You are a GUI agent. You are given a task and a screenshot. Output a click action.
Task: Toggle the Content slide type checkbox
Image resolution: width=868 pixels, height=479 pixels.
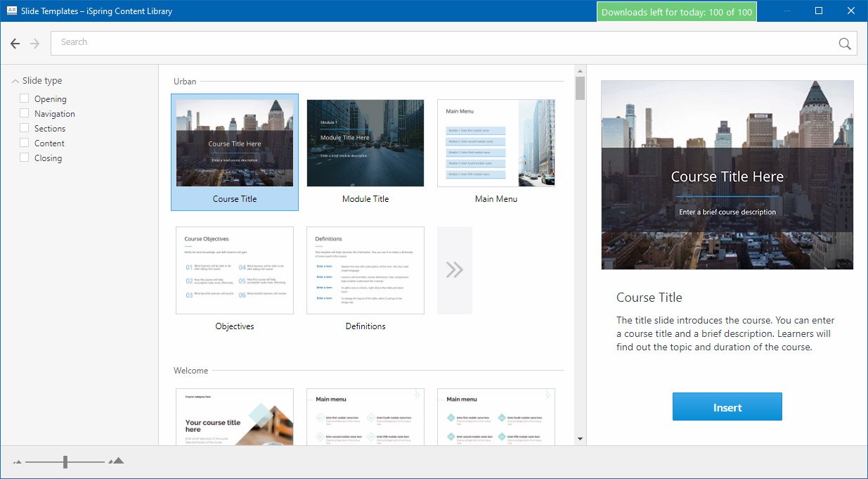(25, 143)
